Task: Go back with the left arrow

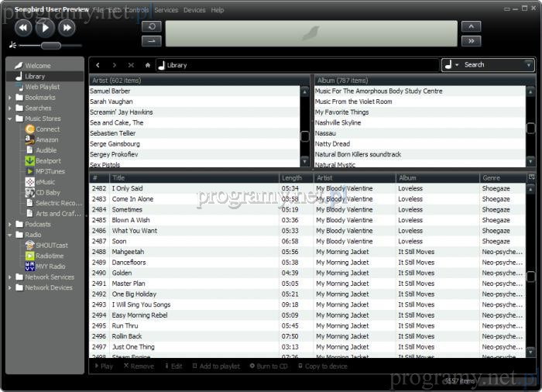Action: (98, 65)
